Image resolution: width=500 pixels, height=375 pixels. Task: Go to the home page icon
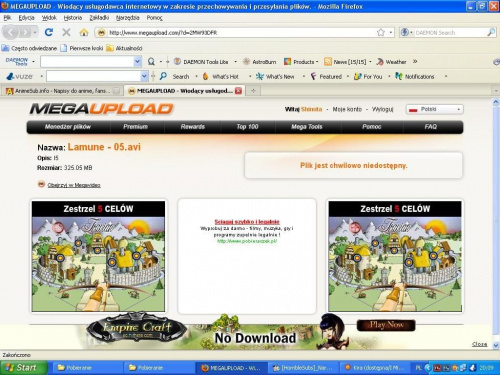pyautogui.click(x=84, y=32)
